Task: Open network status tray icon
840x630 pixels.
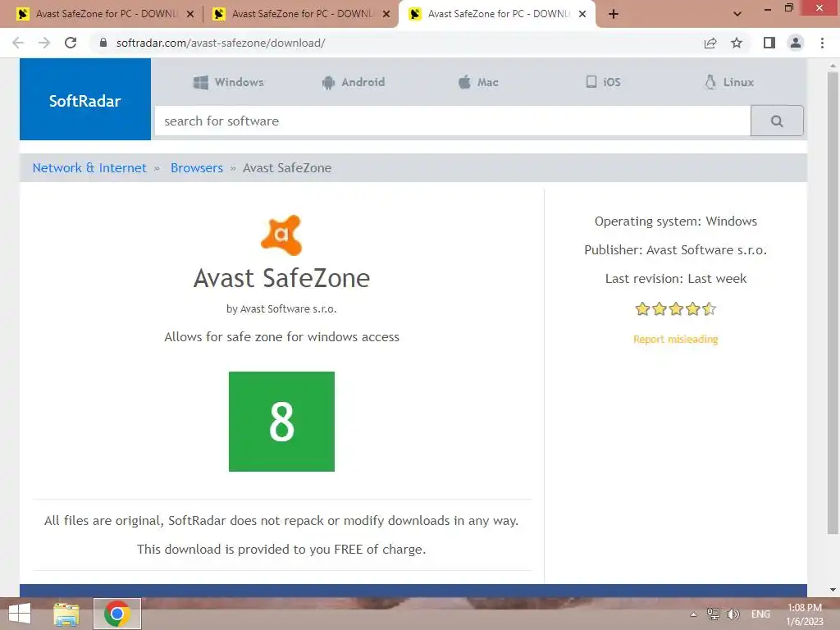Action: (714, 614)
